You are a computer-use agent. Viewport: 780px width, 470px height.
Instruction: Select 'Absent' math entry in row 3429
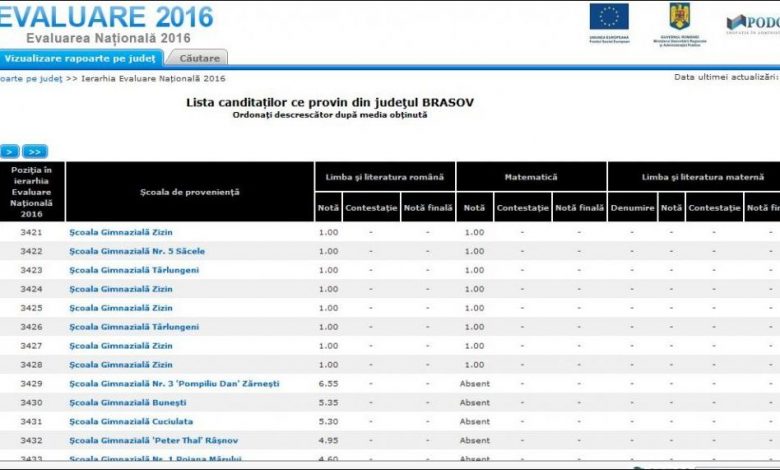(x=475, y=383)
